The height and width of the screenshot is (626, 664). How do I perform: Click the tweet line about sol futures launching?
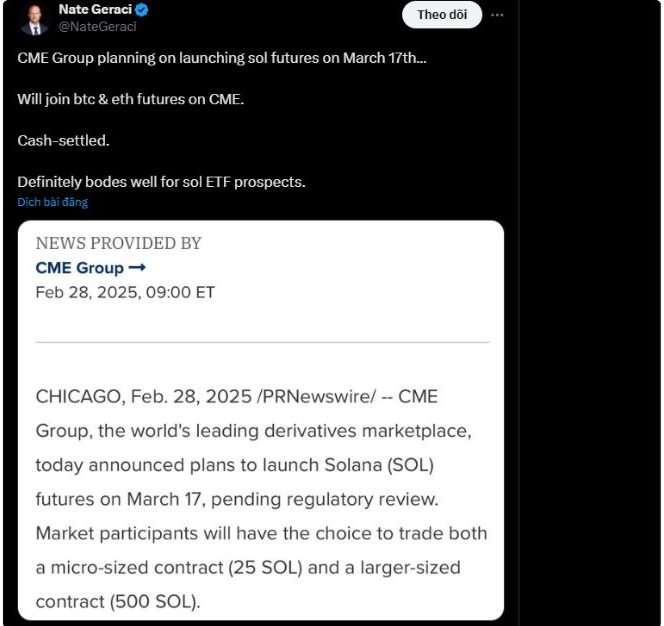[x=221, y=57]
